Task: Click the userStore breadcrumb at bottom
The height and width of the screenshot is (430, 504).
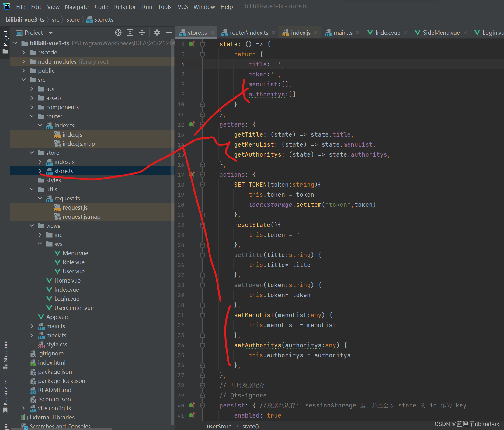Action: point(219,426)
